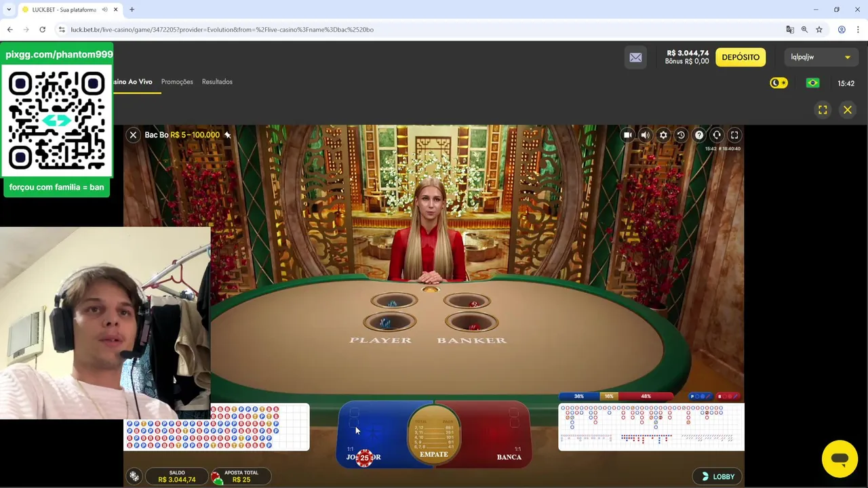
Task: Close the LUCK.BET browser tab
Action: (x=115, y=9)
